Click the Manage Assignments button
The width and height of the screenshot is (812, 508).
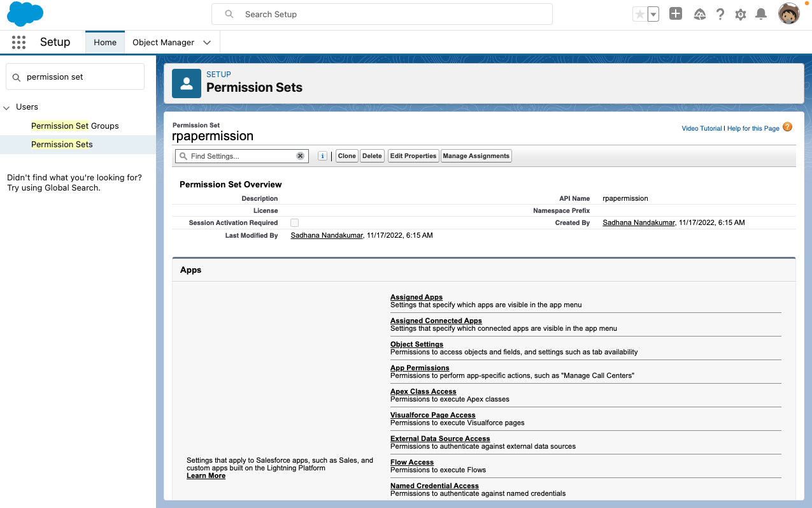coord(476,156)
